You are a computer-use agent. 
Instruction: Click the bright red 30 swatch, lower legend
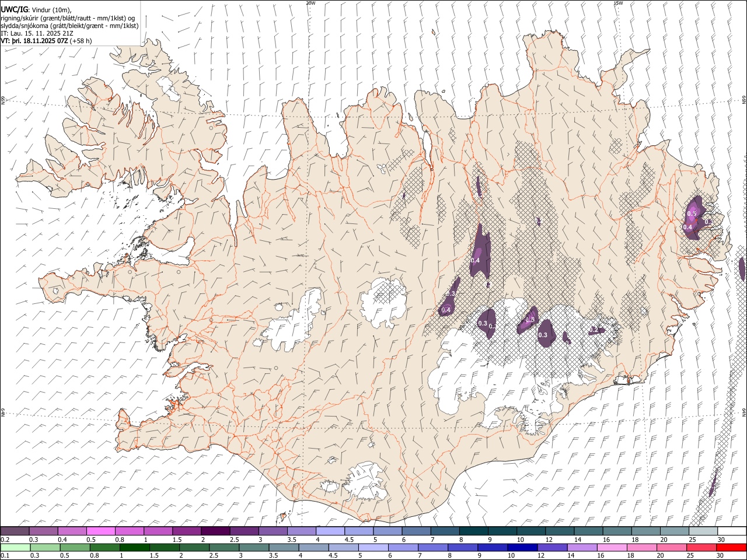tap(731, 547)
